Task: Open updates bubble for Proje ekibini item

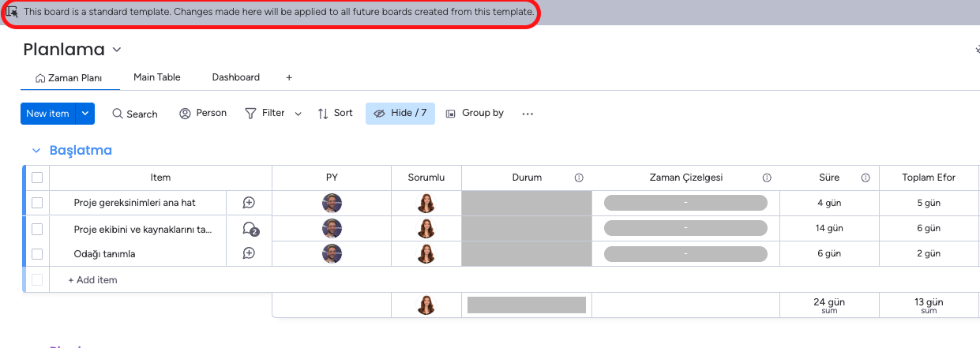Action: [250, 229]
